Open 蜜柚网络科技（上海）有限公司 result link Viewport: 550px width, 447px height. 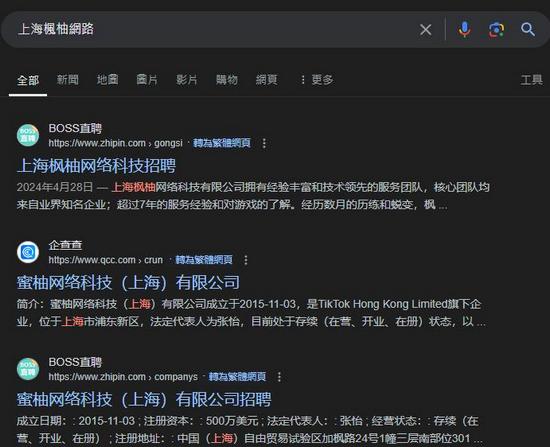click(128, 282)
